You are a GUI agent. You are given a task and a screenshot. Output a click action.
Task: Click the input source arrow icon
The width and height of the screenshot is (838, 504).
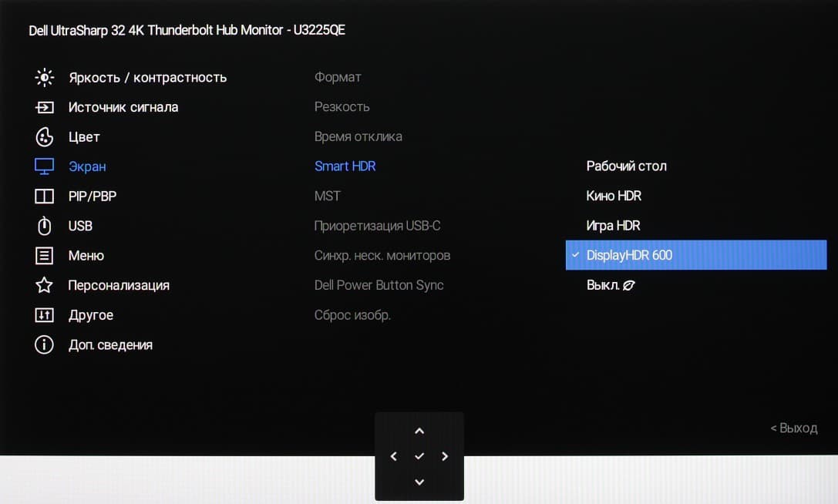click(x=45, y=107)
